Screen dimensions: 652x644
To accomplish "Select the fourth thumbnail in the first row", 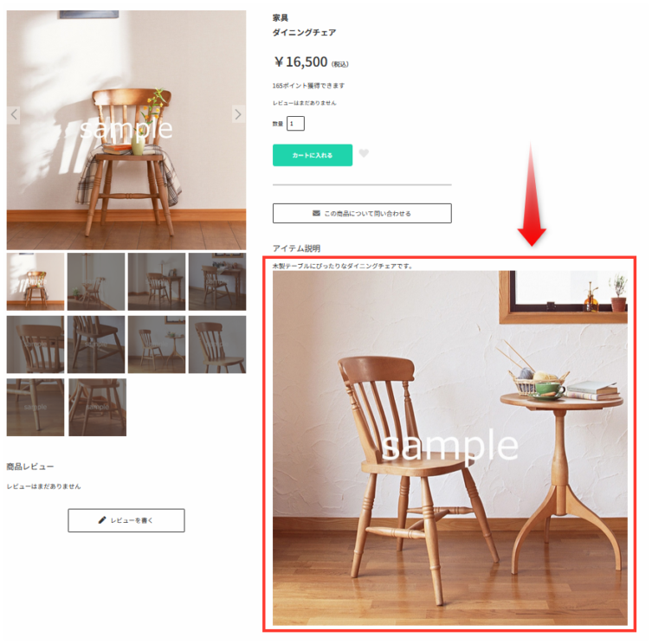I will [217, 281].
